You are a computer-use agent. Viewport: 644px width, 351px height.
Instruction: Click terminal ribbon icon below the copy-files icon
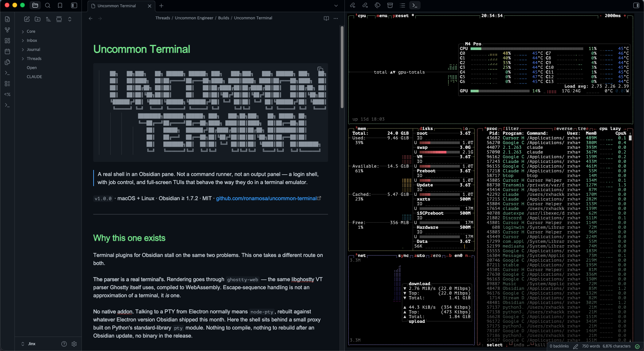point(7,73)
